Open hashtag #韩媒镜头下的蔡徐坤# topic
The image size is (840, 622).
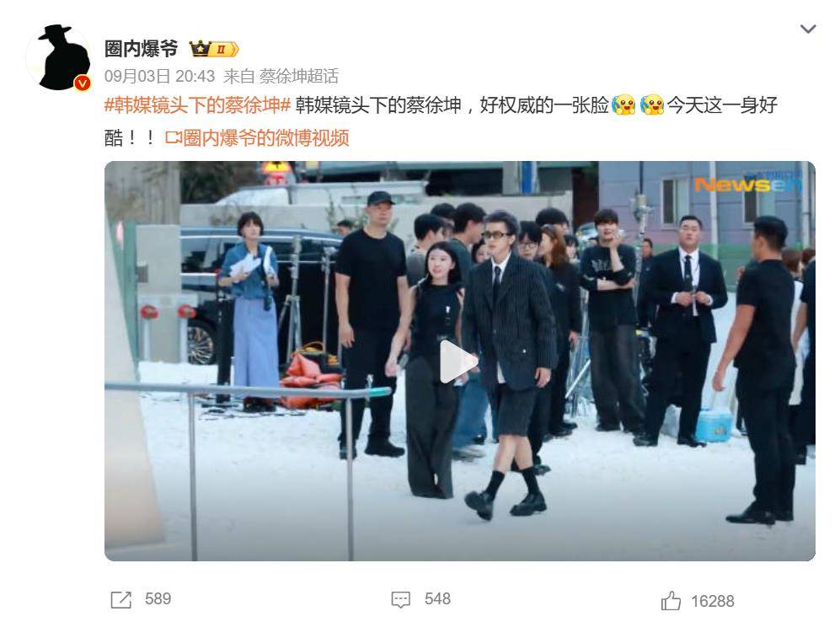pyautogui.click(x=197, y=105)
